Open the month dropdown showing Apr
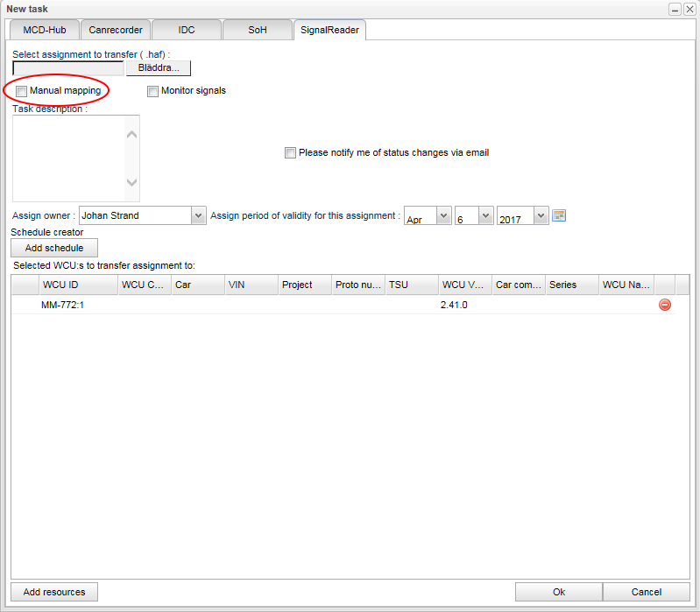This screenshot has height=612, width=700. 442,215
